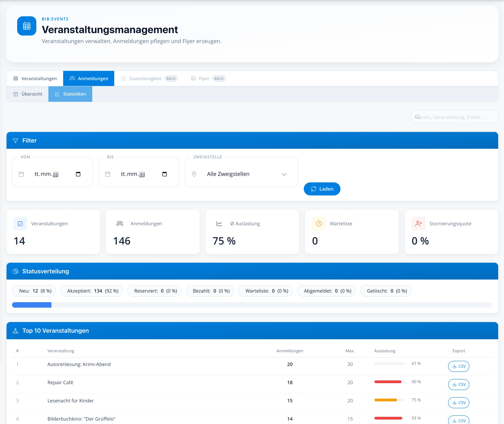
Task: Click Repair Café 90 % utilization bar
Action: [x=389, y=382]
